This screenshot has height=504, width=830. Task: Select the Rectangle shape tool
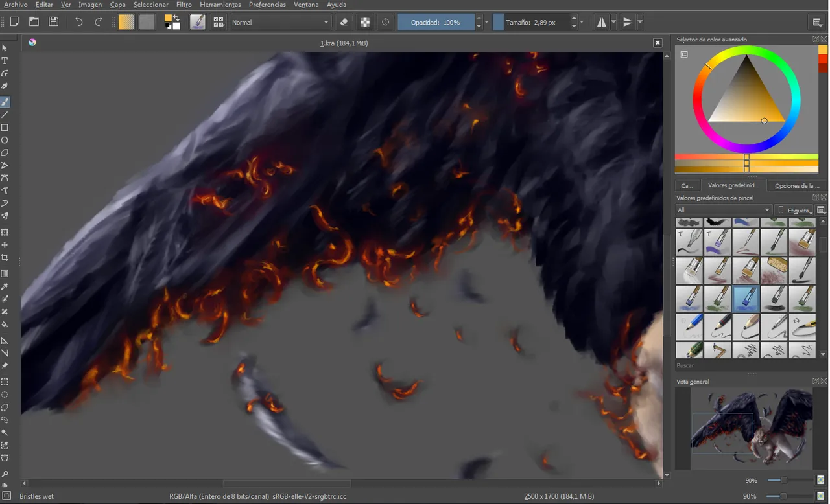5,128
